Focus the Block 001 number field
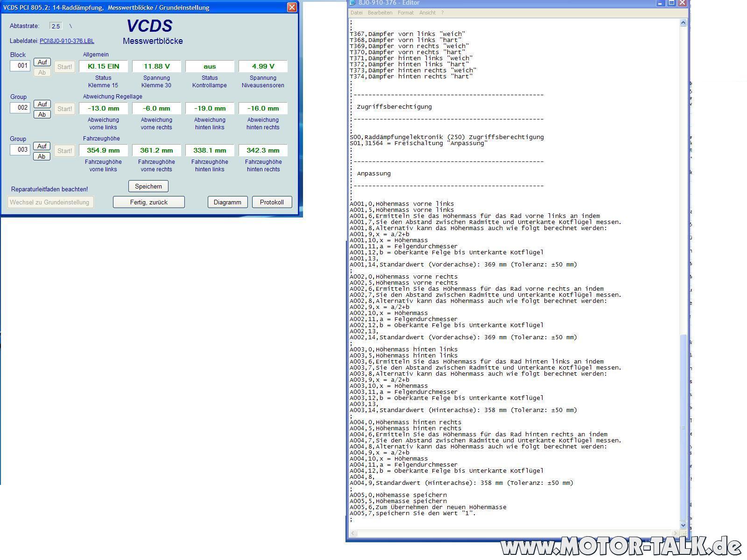 click(20, 66)
